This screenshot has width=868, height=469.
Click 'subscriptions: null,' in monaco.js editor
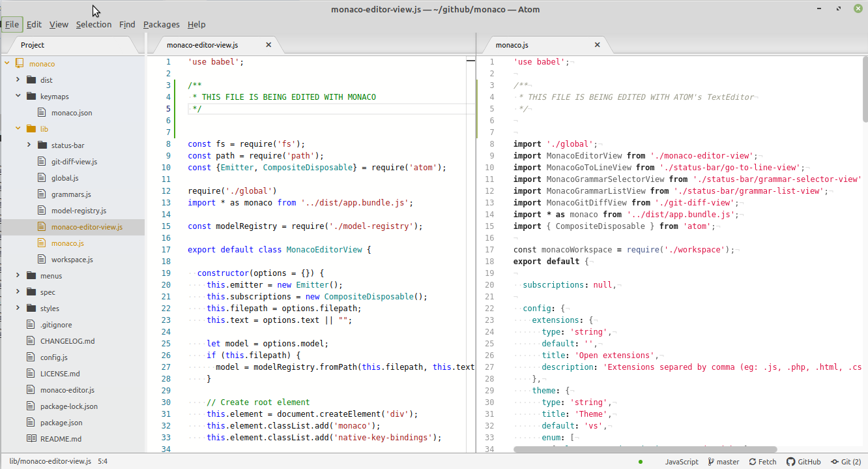point(570,285)
